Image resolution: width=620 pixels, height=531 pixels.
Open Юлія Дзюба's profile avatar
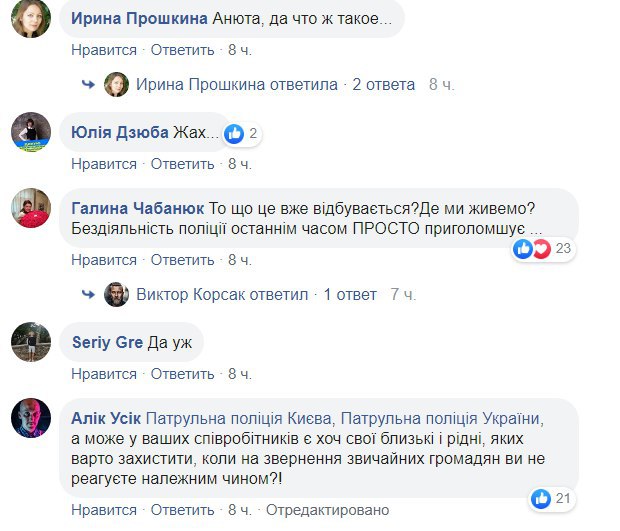click(x=31, y=132)
